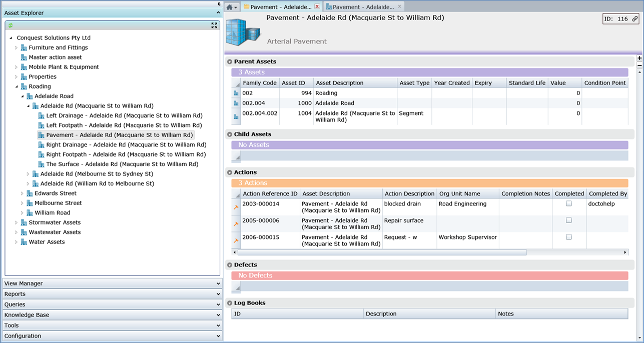
Task: Click the left arrow of Actions horizontal scrollbar
Action: pos(234,252)
